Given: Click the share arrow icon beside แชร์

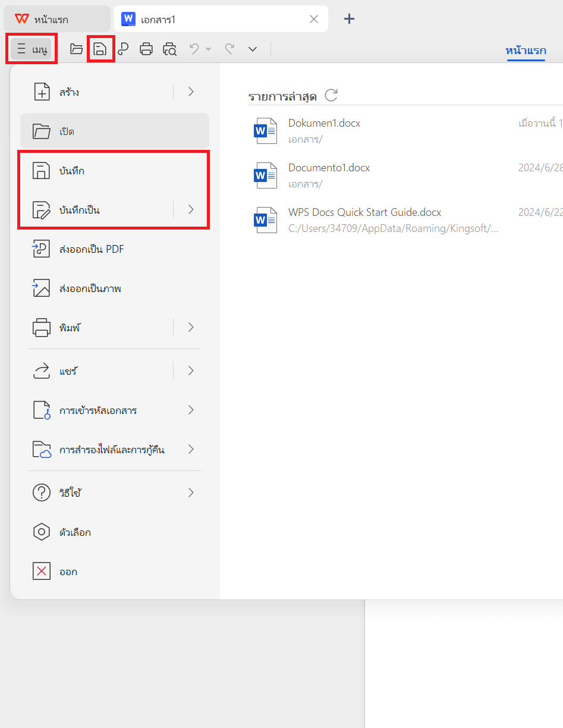Looking at the screenshot, I should tap(41, 371).
